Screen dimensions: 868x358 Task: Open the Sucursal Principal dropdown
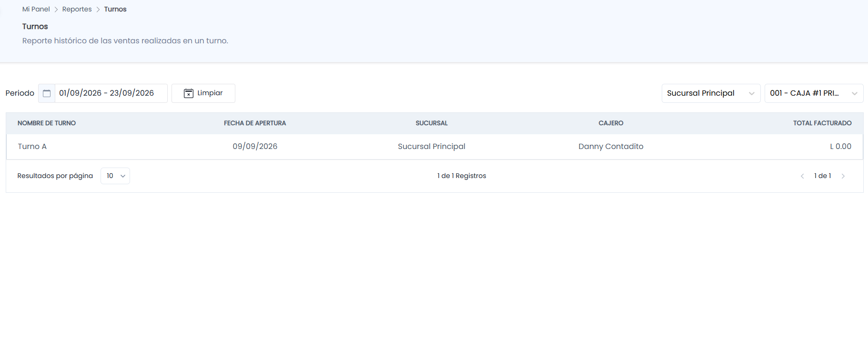click(x=711, y=93)
